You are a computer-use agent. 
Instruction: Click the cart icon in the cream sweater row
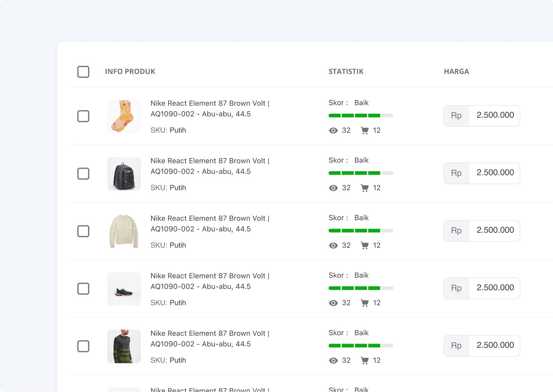pos(365,245)
